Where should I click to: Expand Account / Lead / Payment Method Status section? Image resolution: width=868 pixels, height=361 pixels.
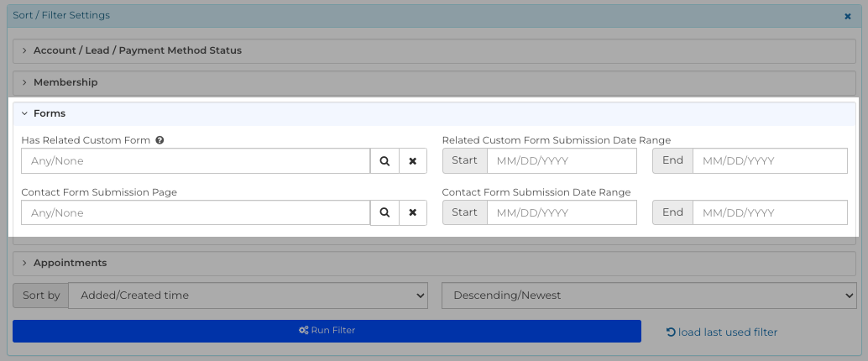pyautogui.click(x=435, y=50)
